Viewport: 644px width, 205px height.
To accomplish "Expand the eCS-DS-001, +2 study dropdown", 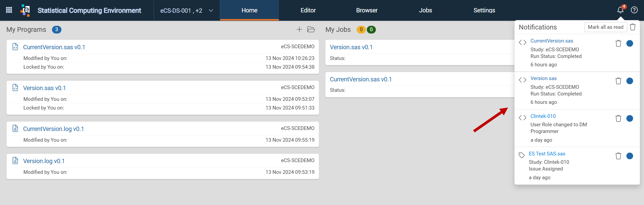I will click(187, 10).
